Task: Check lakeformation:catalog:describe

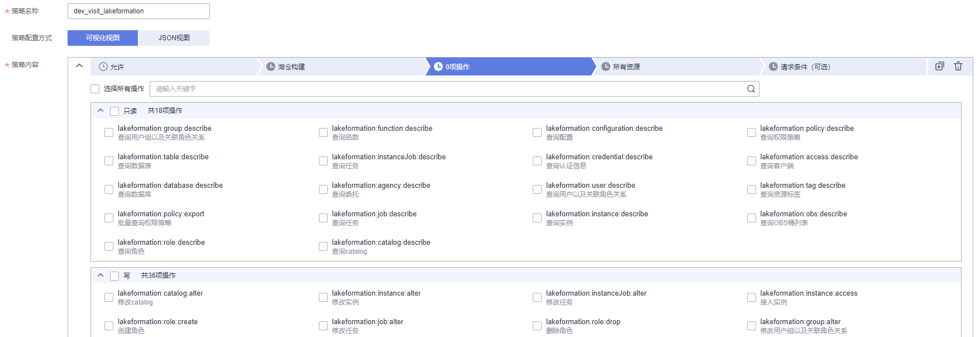Action: click(323, 246)
